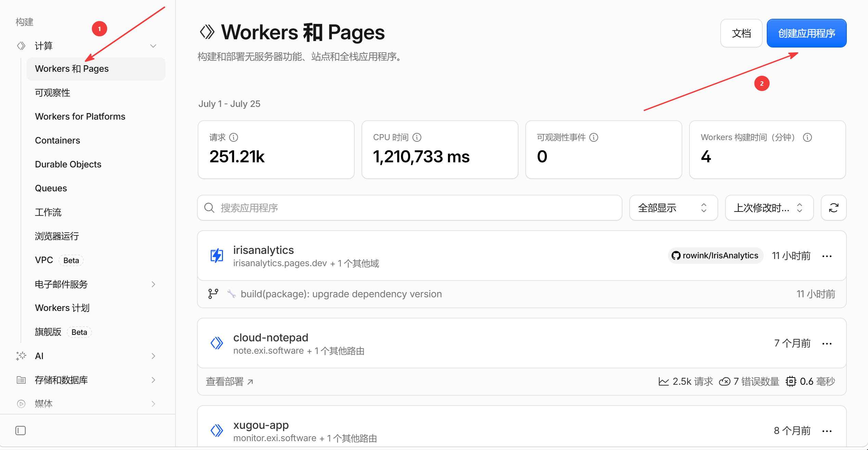868x450 pixels.
Task: Click the refresh list icon button
Action: [834, 208]
